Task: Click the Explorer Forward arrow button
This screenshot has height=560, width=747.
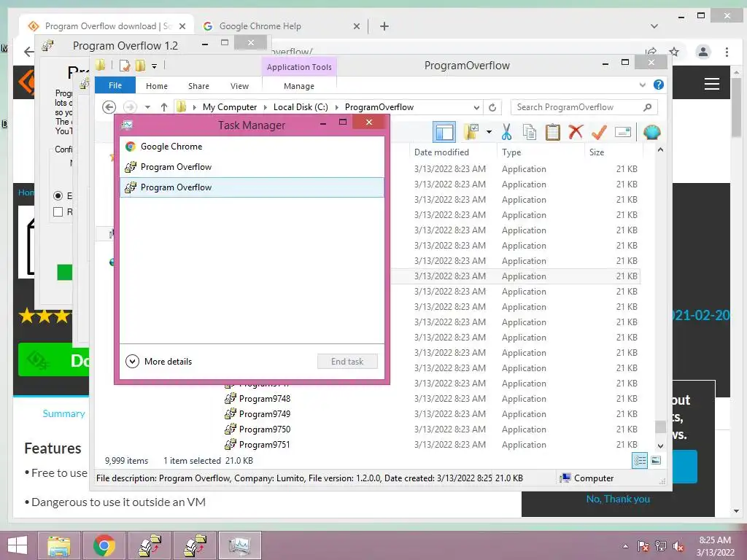Action: point(130,107)
